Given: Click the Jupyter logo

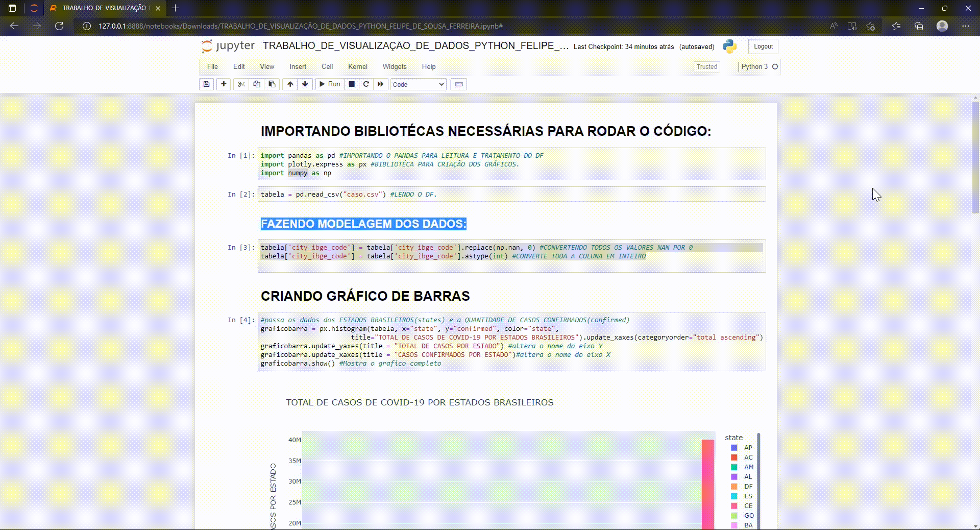Looking at the screenshot, I should click(228, 46).
